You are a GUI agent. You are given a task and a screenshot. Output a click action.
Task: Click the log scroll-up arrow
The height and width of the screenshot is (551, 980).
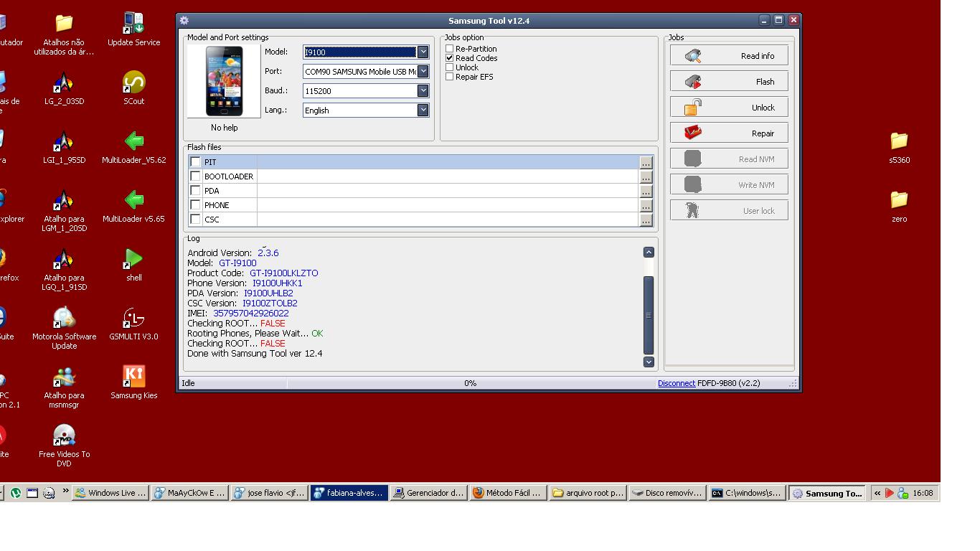tap(649, 252)
